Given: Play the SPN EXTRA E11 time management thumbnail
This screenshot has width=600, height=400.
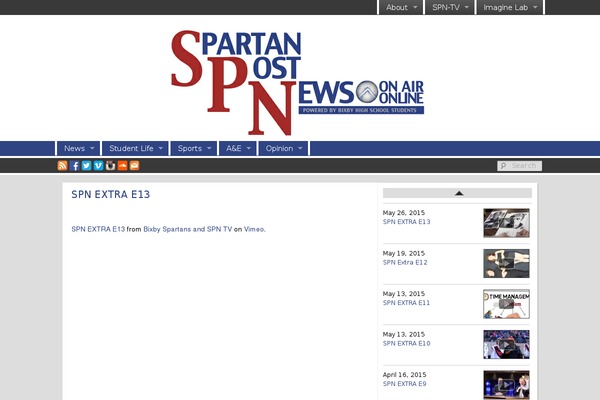Looking at the screenshot, I should [506, 304].
